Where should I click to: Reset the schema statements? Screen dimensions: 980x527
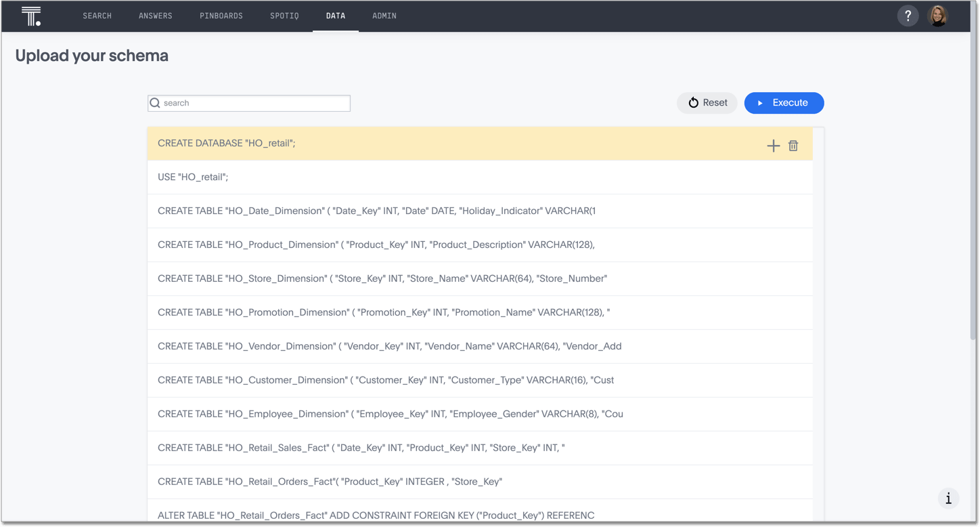pyautogui.click(x=707, y=103)
